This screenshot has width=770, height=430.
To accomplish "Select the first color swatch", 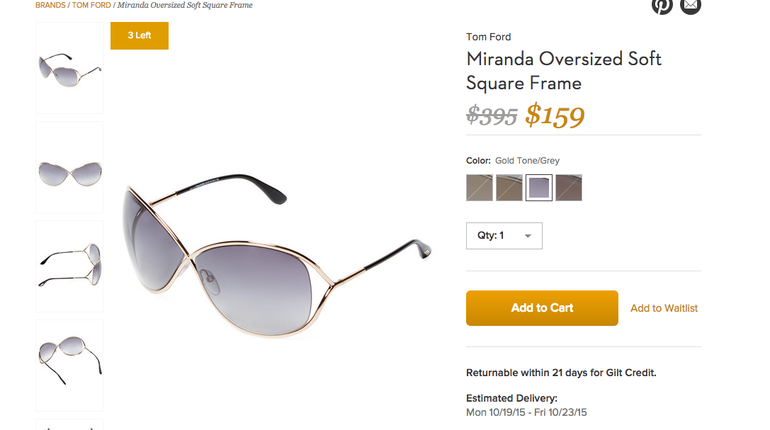I will [479, 187].
